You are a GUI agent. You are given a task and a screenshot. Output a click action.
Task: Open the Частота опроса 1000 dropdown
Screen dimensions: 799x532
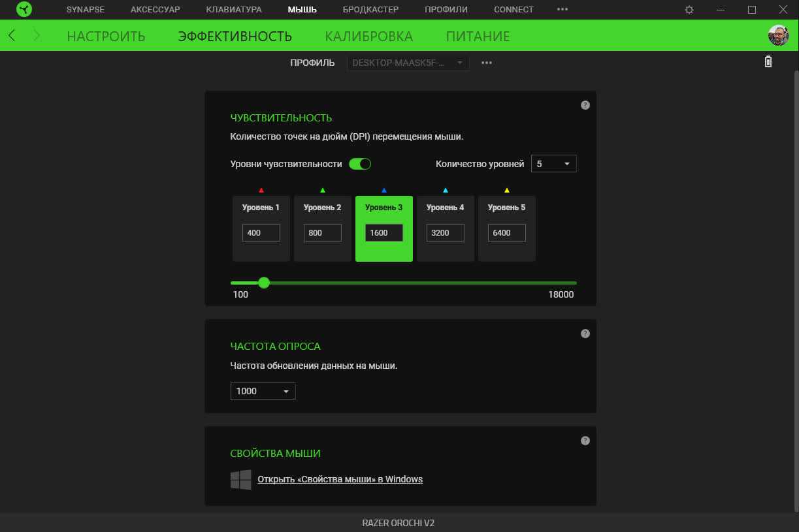tap(263, 391)
